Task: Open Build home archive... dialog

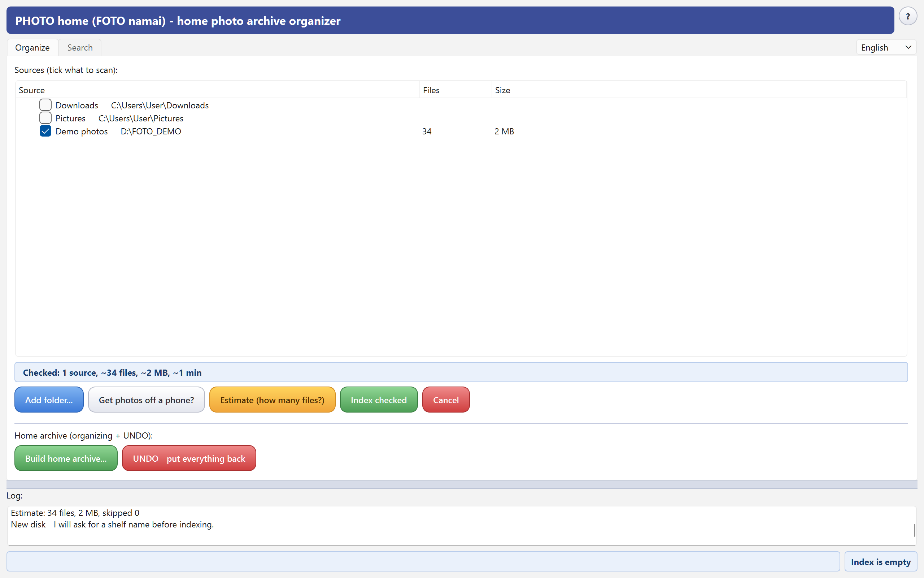Action: (x=66, y=458)
